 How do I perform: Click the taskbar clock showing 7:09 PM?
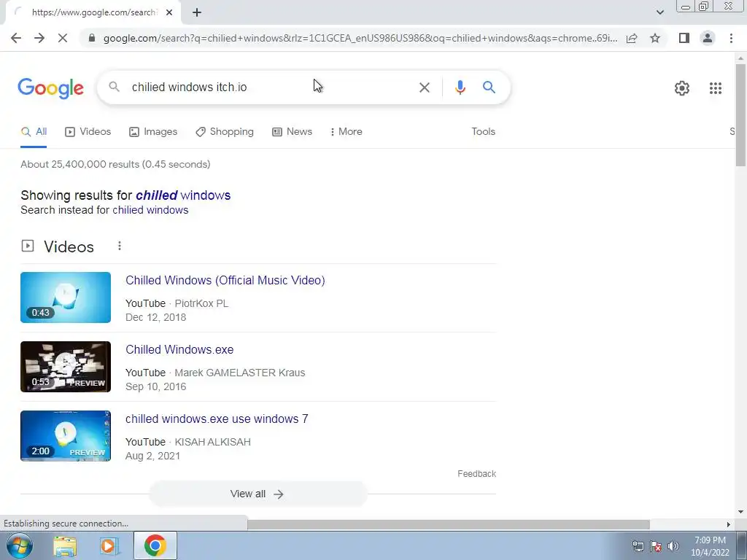(x=710, y=546)
